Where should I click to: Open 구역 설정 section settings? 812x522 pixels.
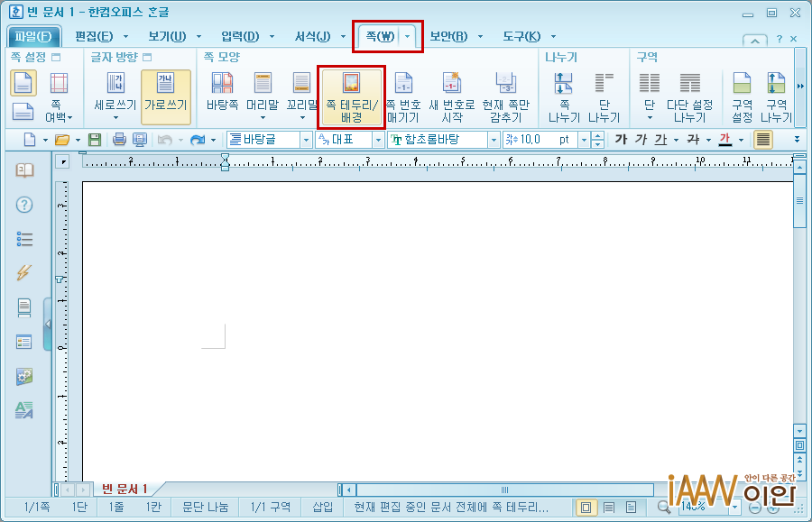(x=742, y=96)
